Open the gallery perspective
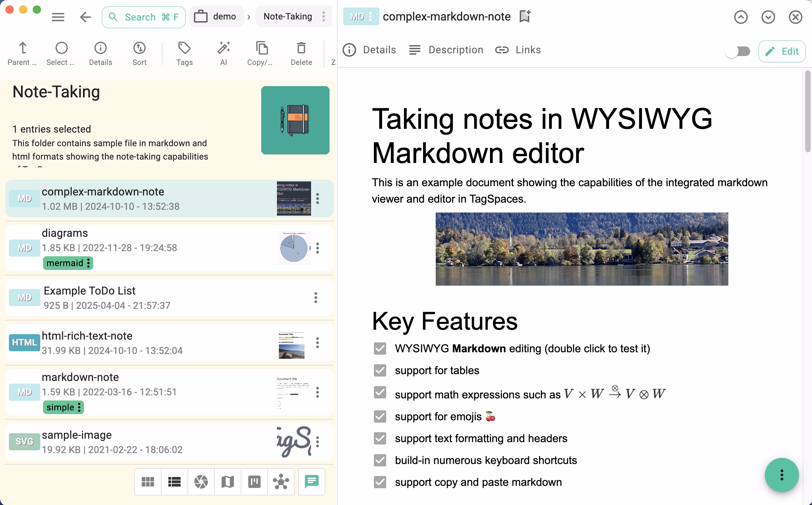Viewport: 812px width, 505px height. point(201,481)
